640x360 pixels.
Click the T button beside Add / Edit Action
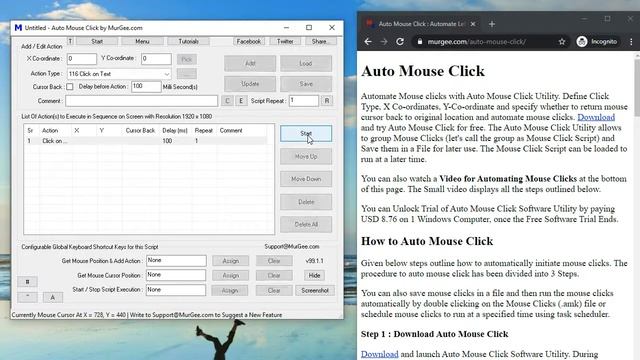(70, 41)
